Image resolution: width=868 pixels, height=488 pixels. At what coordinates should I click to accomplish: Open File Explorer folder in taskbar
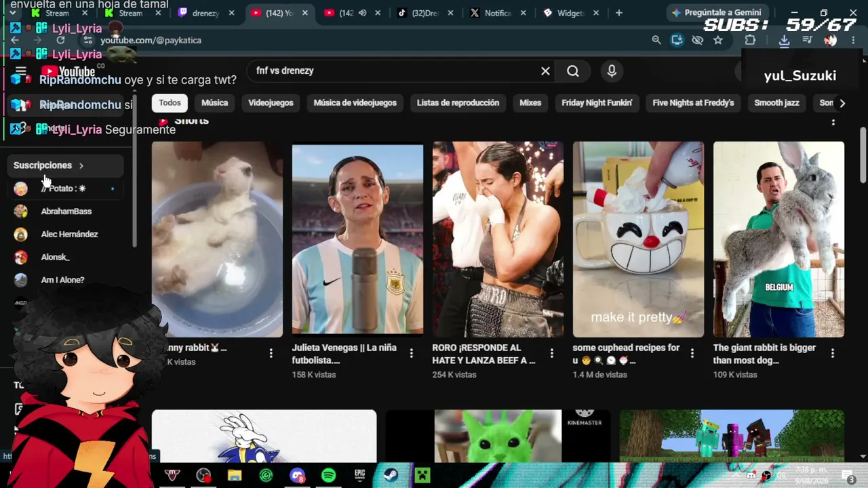[235, 475]
